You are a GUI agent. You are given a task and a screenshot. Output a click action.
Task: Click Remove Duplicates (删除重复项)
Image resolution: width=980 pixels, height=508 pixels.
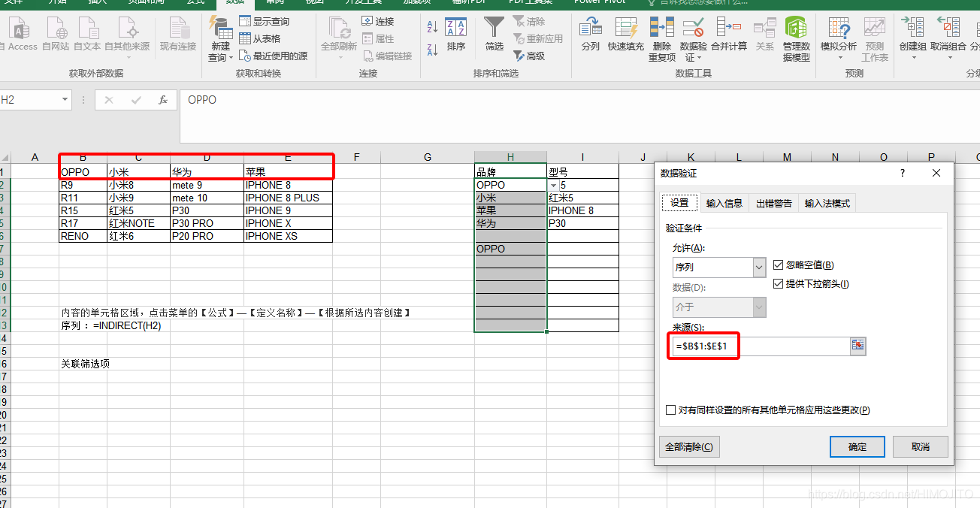(662, 39)
